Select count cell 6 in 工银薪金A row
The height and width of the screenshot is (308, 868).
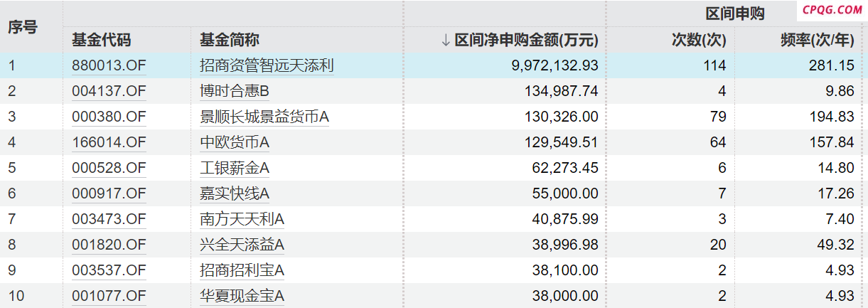coord(722,168)
